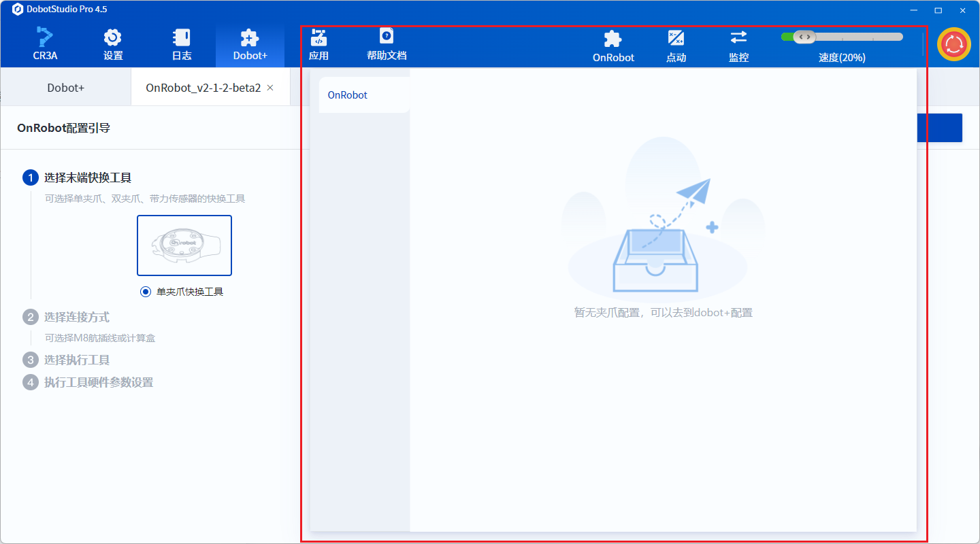Click the red circular emergency stop button
Screen dimensions: 980x544
(954, 44)
